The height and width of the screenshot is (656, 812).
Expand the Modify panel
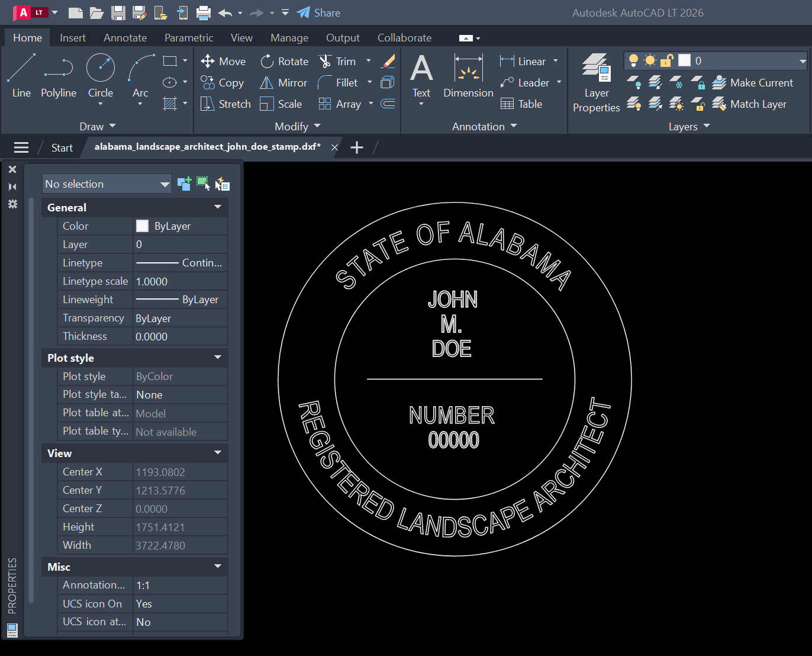(x=298, y=126)
